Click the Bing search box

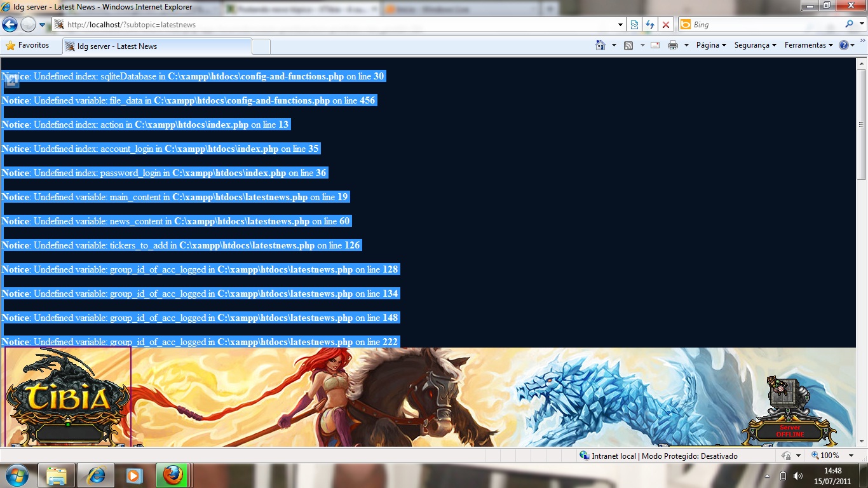point(766,25)
